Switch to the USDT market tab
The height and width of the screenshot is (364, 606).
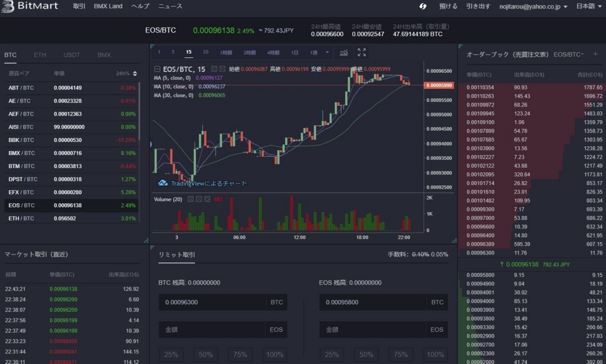[72, 55]
